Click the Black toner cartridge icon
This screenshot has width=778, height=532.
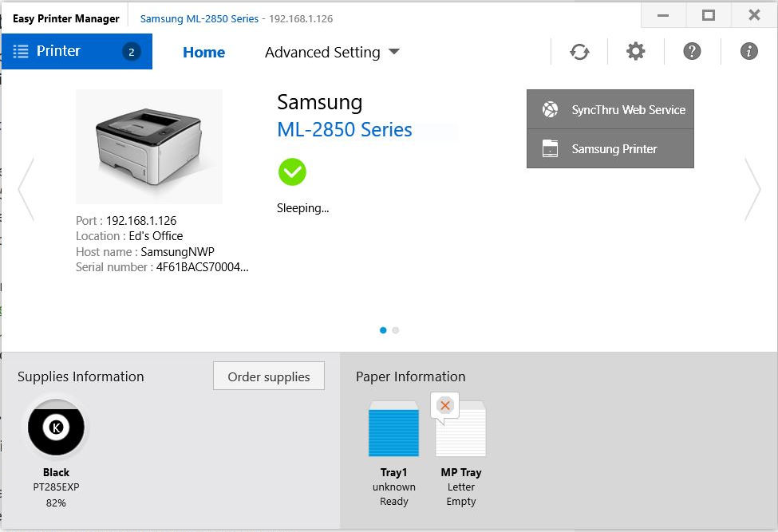56,427
